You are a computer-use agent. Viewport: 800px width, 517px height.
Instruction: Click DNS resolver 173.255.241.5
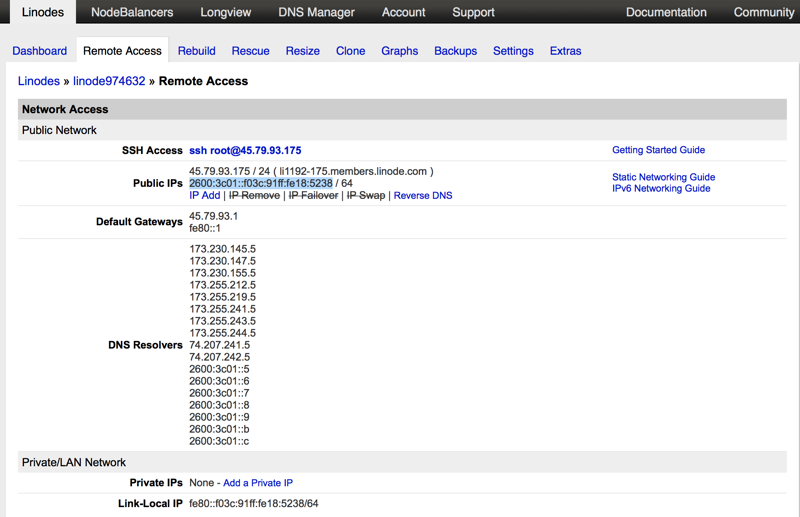point(222,309)
